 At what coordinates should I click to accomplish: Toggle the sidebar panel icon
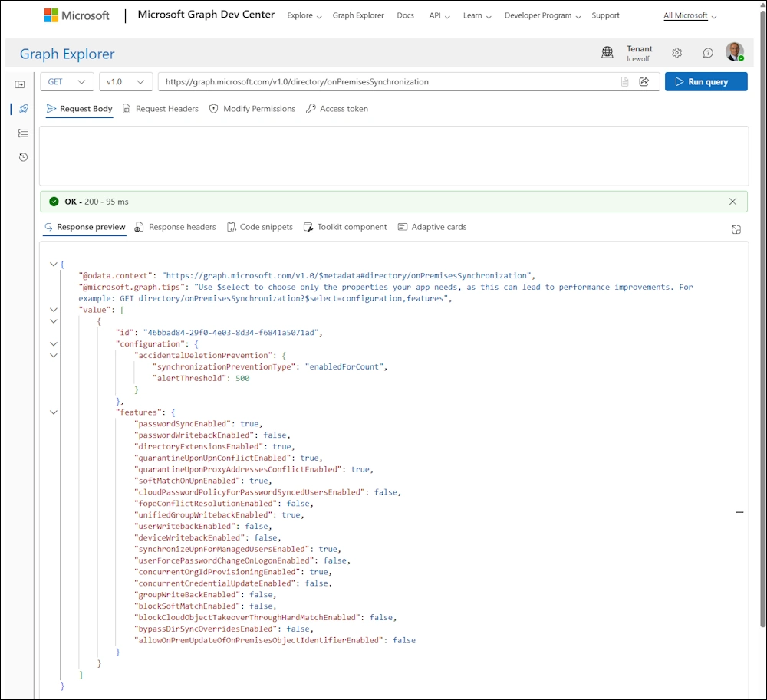tap(20, 84)
